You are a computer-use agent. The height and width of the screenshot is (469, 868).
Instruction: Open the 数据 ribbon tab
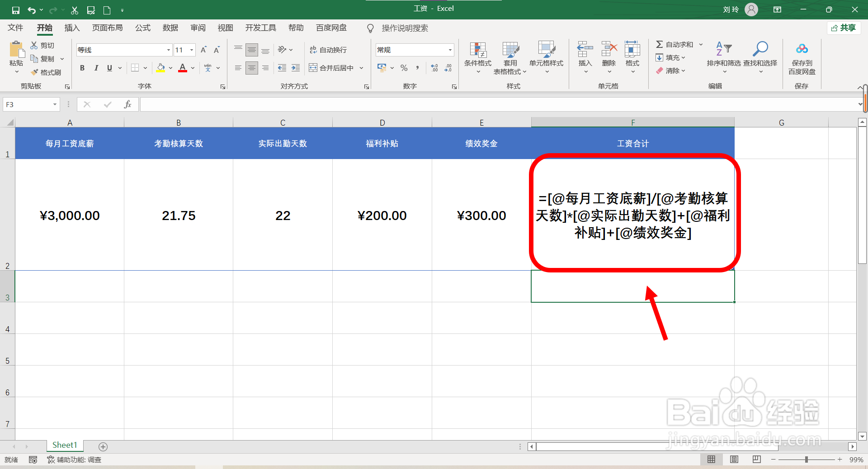point(170,28)
